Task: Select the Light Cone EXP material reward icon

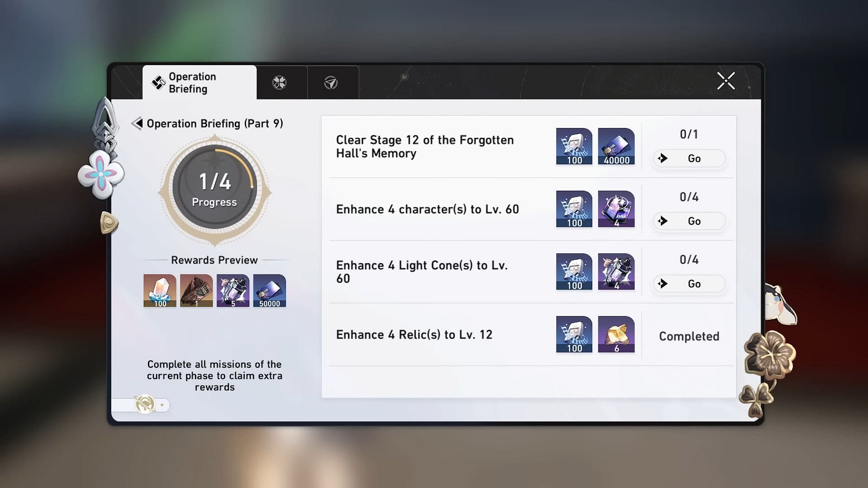Action: [x=616, y=271]
